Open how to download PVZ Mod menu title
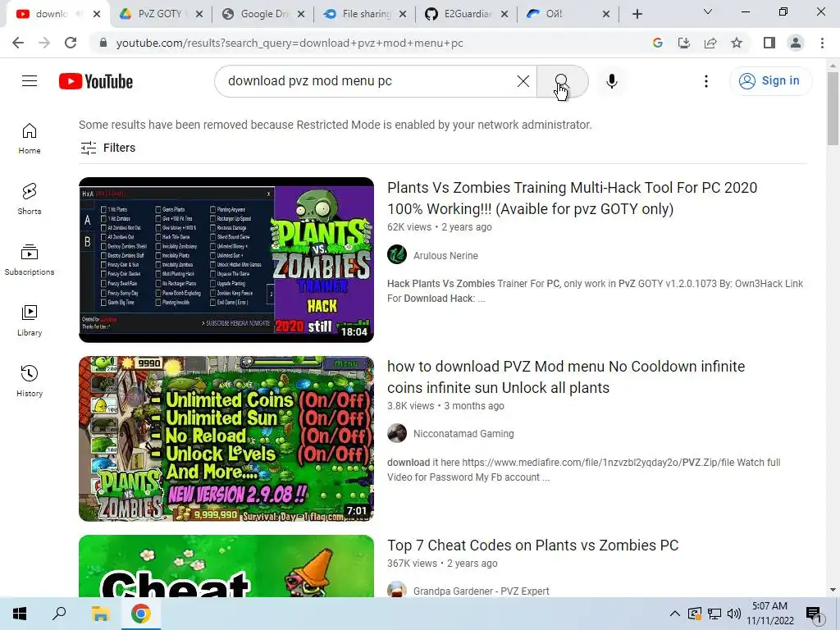The image size is (840, 630). (x=566, y=377)
